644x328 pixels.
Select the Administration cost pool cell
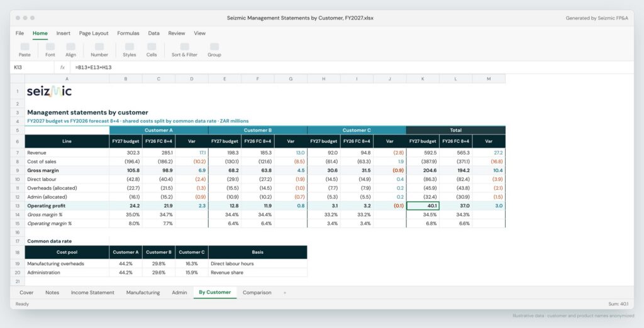coord(67,273)
